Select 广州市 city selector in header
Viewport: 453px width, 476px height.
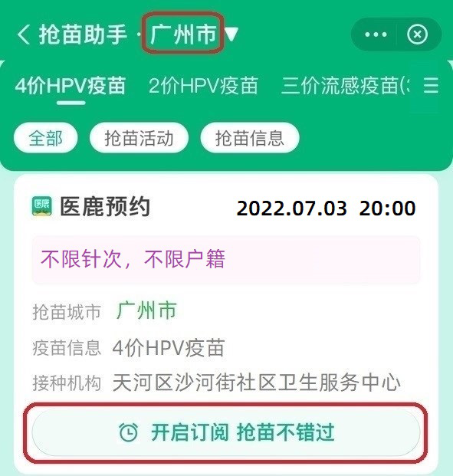coord(183,34)
